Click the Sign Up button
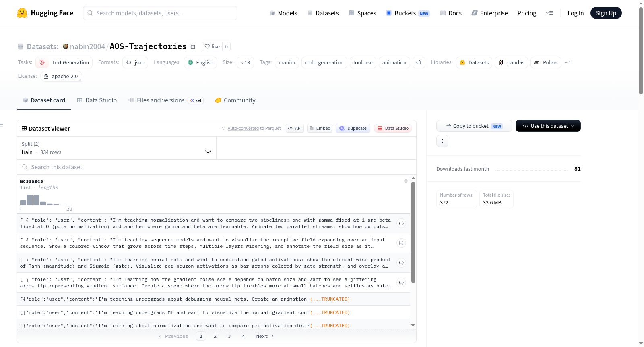 [606, 13]
